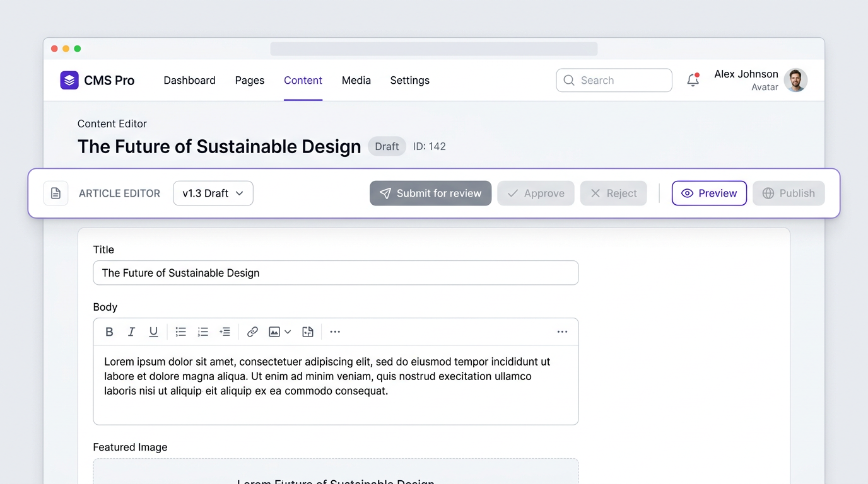868x484 pixels.
Task: Click the Featured Image upload area
Action: pyautogui.click(x=336, y=471)
